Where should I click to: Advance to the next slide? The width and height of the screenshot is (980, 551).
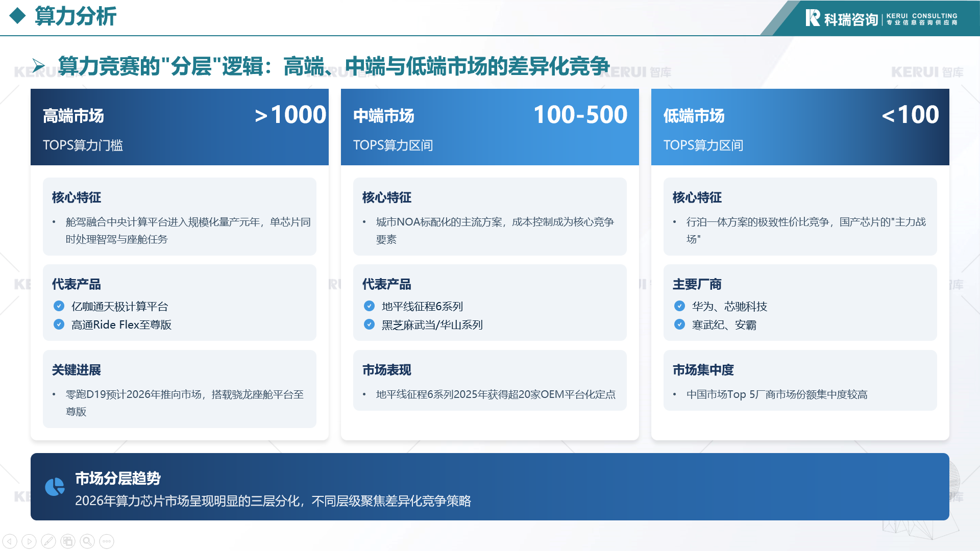[29, 541]
